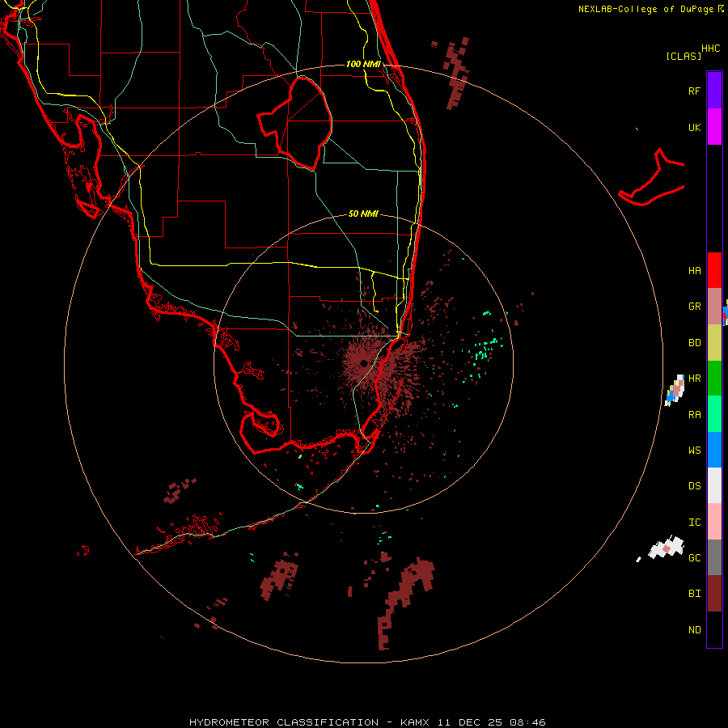Click the multicolored echo cluster beside HR label
Screen dimensions: 728x728
pyautogui.click(x=675, y=389)
